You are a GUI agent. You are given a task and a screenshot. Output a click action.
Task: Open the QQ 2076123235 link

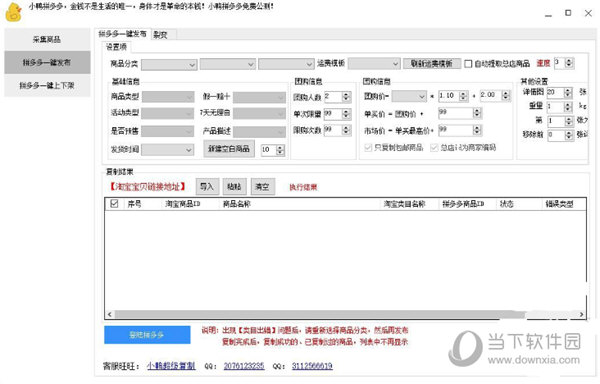[x=244, y=366]
